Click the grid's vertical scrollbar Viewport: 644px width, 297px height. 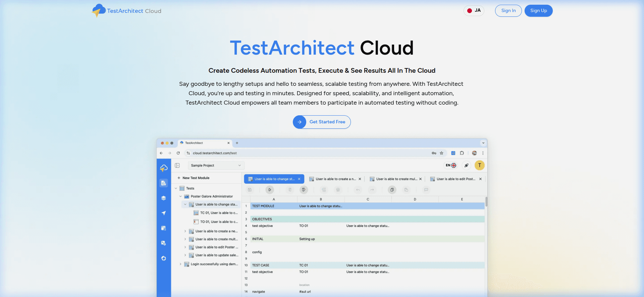click(x=486, y=202)
